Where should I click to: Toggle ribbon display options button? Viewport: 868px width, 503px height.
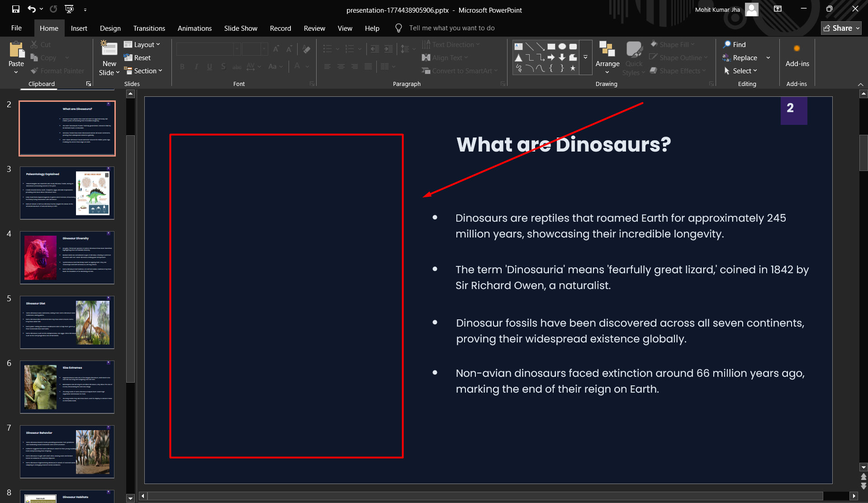pyautogui.click(x=778, y=9)
